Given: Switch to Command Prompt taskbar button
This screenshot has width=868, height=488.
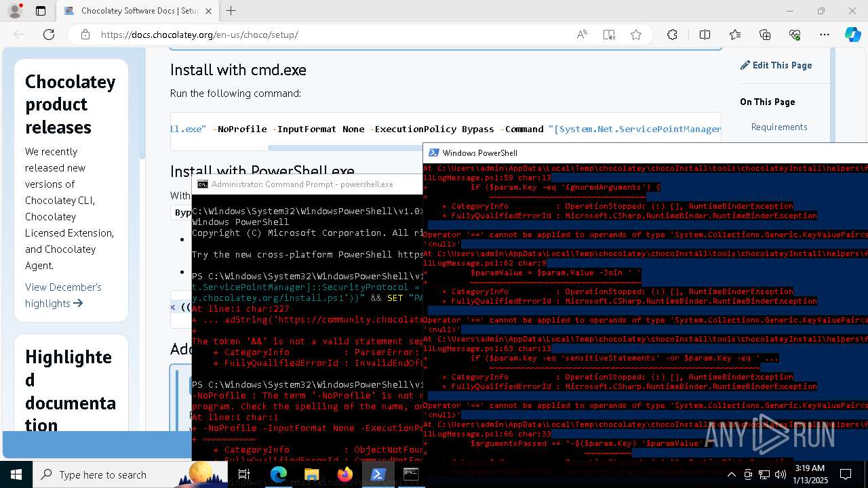Looking at the screenshot, I should click(411, 474).
